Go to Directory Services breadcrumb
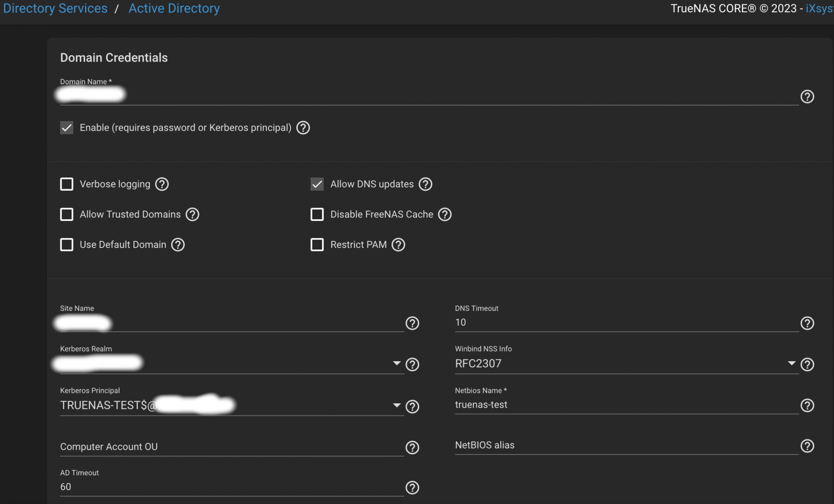The image size is (834, 504). click(x=55, y=8)
